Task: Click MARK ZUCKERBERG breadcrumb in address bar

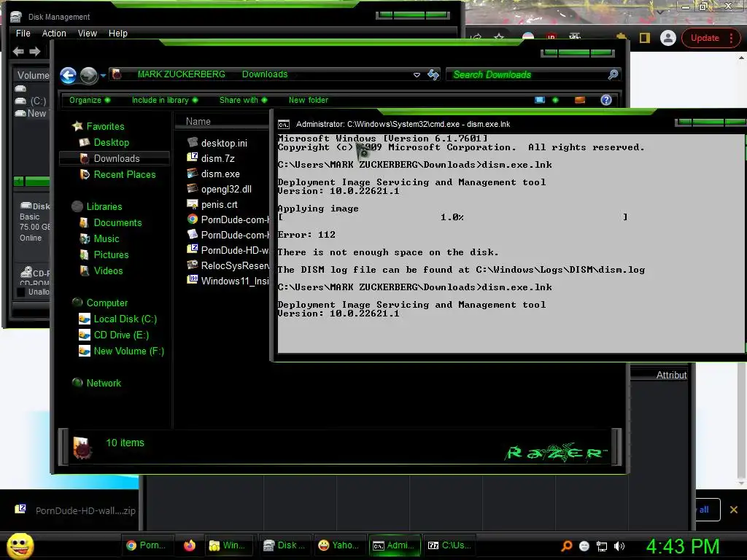Action: point(181,74)
